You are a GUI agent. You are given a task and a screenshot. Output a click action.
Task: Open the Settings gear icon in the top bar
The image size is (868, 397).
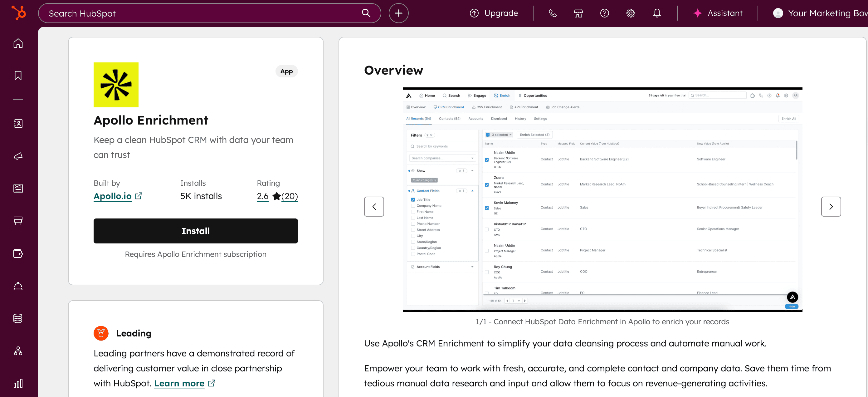(631, 13)
